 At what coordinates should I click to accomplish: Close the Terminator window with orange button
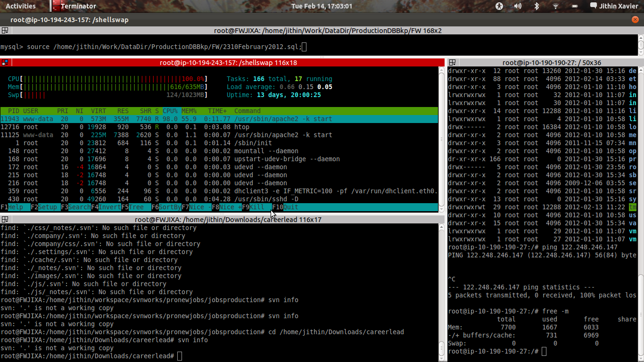[x=635, y=20]
